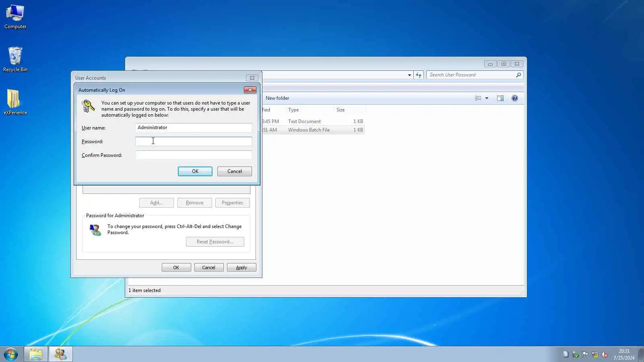644x362 pixels.
Task: Minimize the Explorer window
Action: pos(490,64)
